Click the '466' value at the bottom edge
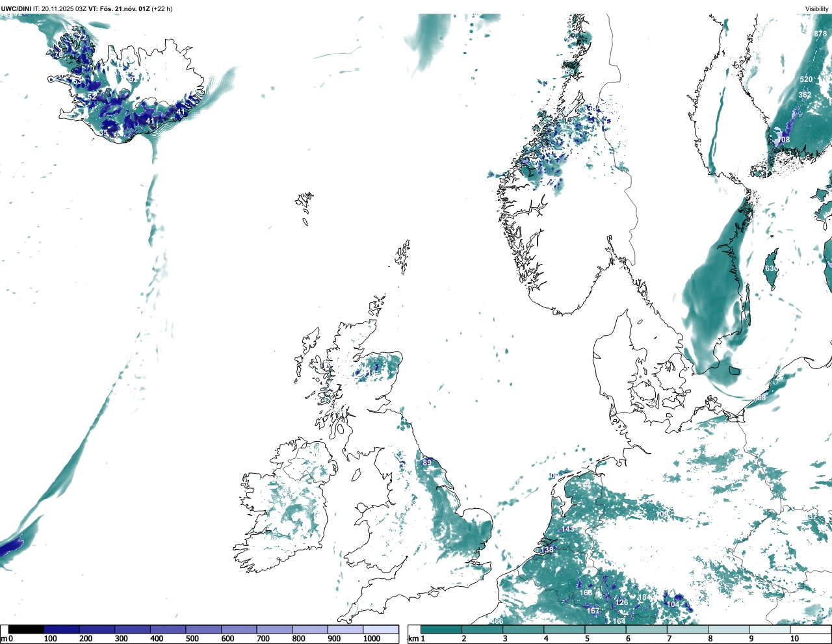Image resolution: width=832 pixels, height=644 pixels. (497, 621)
